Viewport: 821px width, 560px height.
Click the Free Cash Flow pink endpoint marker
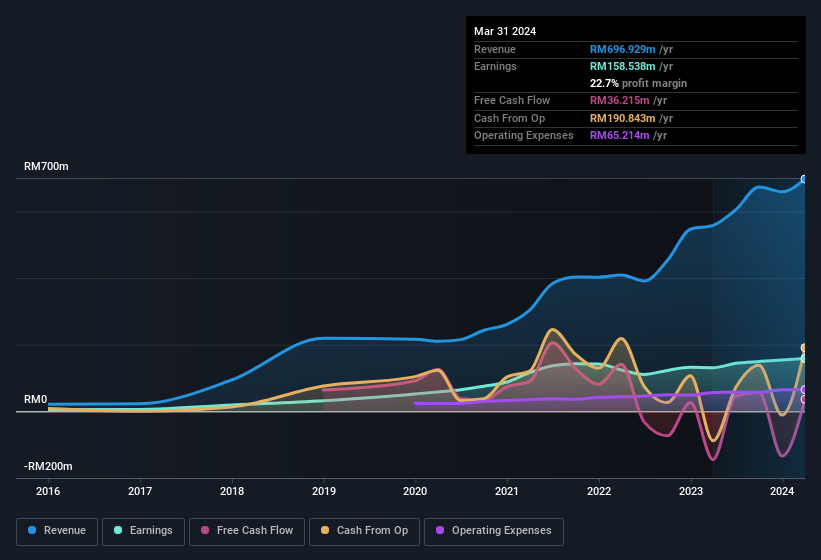(x=804, y=399)
